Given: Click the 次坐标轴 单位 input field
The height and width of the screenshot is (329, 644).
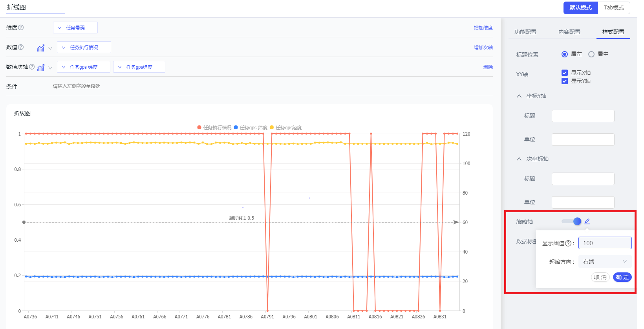Looking at the screenshot, I should pos(583,202).
